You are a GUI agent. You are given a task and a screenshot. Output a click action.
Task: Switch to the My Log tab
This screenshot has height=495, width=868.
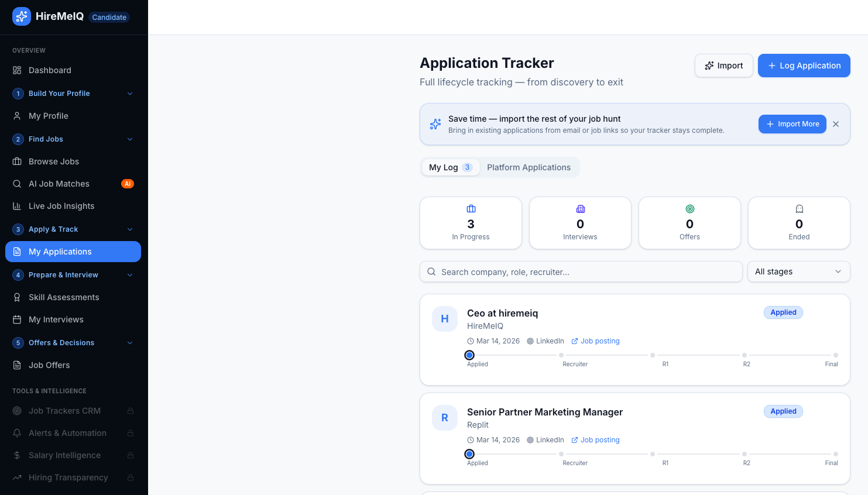pyautogui.click(x=451, y=167)
